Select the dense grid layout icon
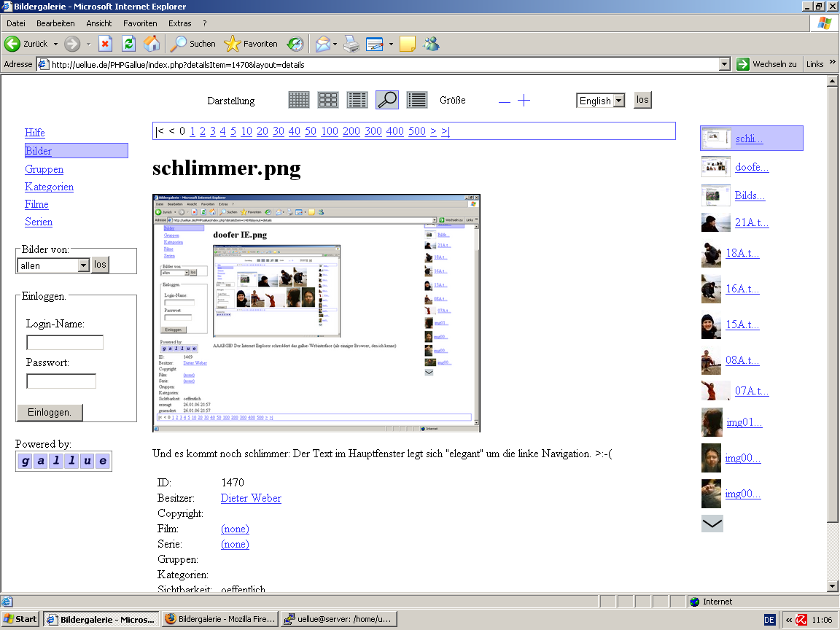 (299, 100)
